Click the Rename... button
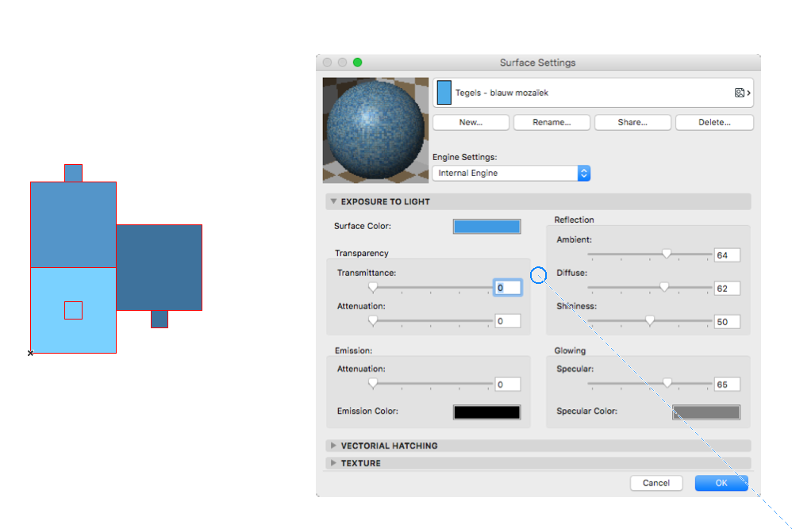The width and height of the screenshot is (792, 532). 552,122
